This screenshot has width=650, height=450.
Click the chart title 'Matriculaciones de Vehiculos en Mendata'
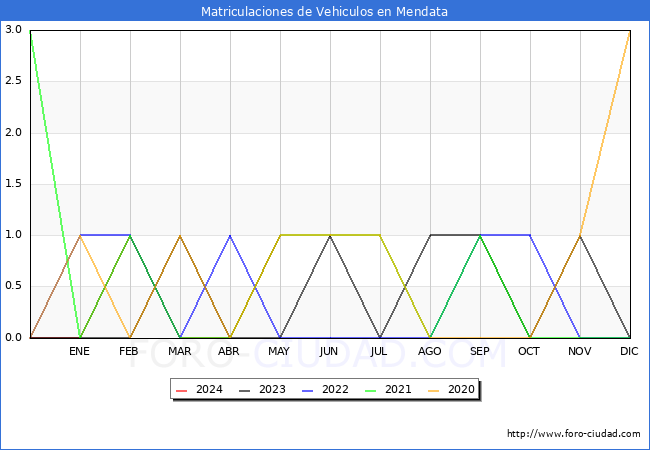pos(324,11)
